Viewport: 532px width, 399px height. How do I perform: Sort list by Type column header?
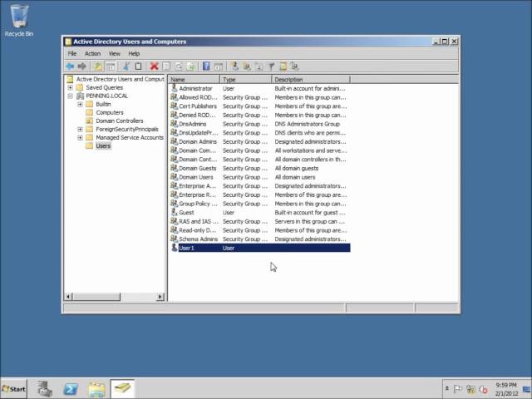246,80
